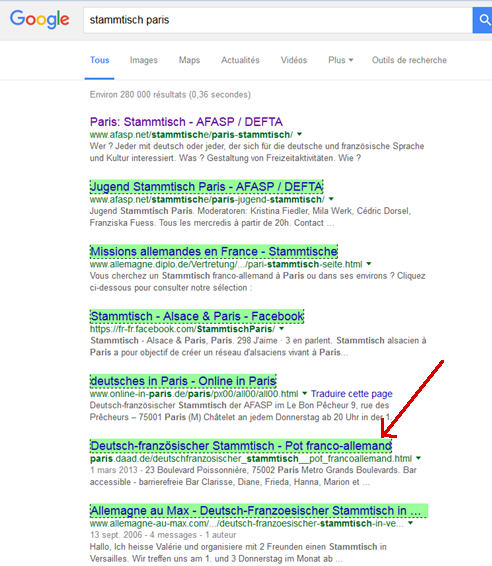Expand the Plus dropdown menu
The image size is (492, 566).
pos(340,60)
